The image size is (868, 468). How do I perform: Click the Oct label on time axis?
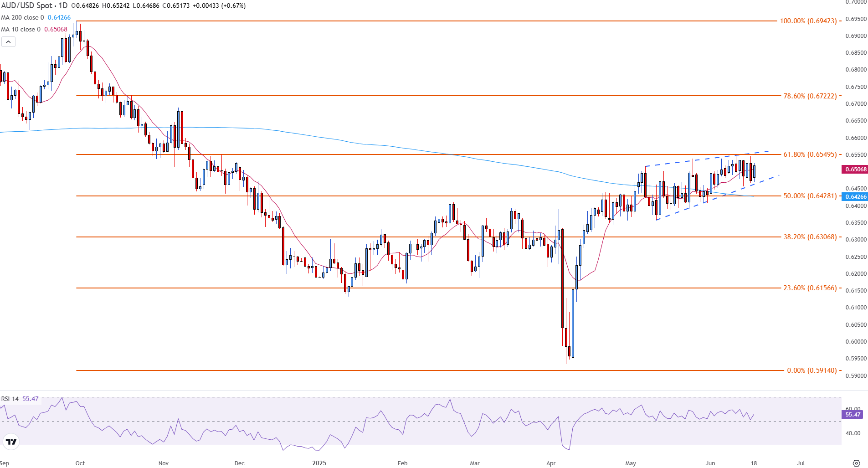80,463
